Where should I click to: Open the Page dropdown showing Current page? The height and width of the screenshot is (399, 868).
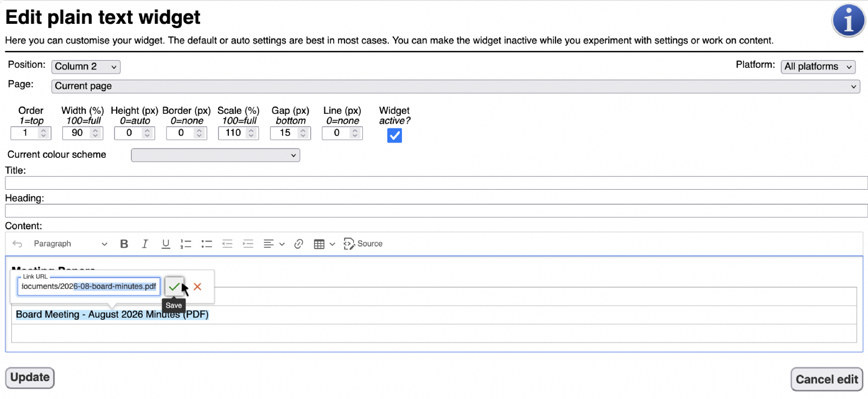pos(456,86)
